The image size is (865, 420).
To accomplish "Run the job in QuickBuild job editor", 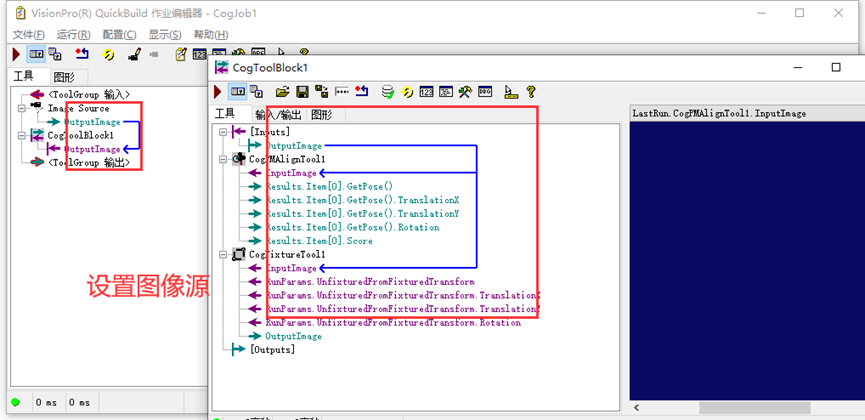I will 16,54.
